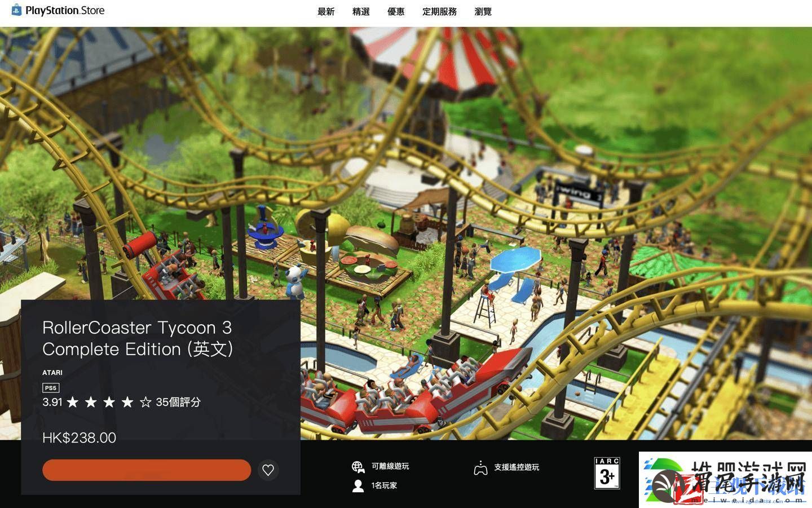Click the RollerCoaster Tycoon 3 title text
This screenshot has width=812, height=508.
138,338
